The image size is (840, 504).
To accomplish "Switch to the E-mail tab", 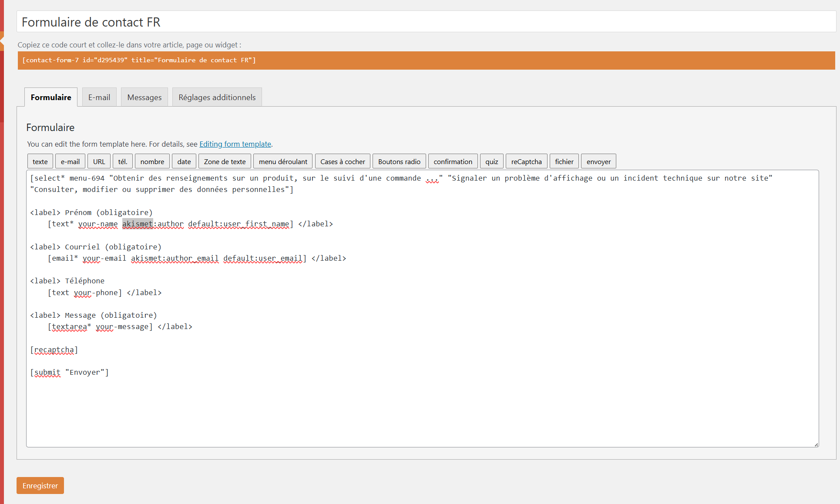I will 99,97.
